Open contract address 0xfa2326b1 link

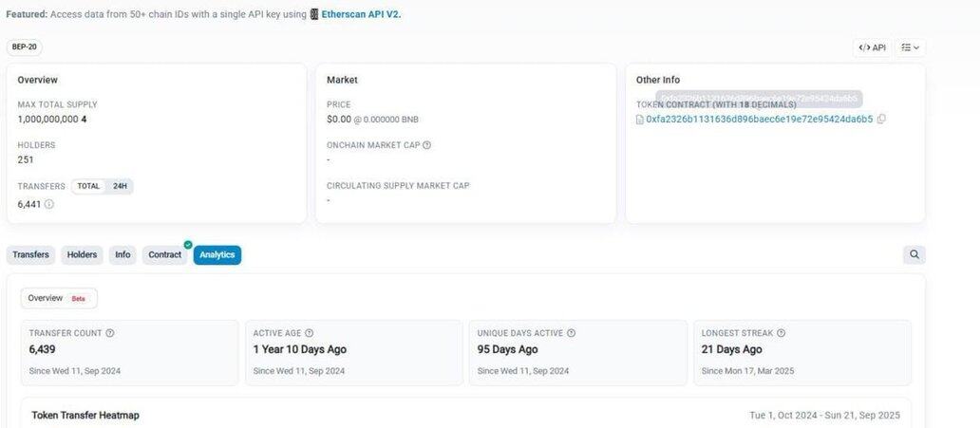pyautogui.click(x=759, y=120)
